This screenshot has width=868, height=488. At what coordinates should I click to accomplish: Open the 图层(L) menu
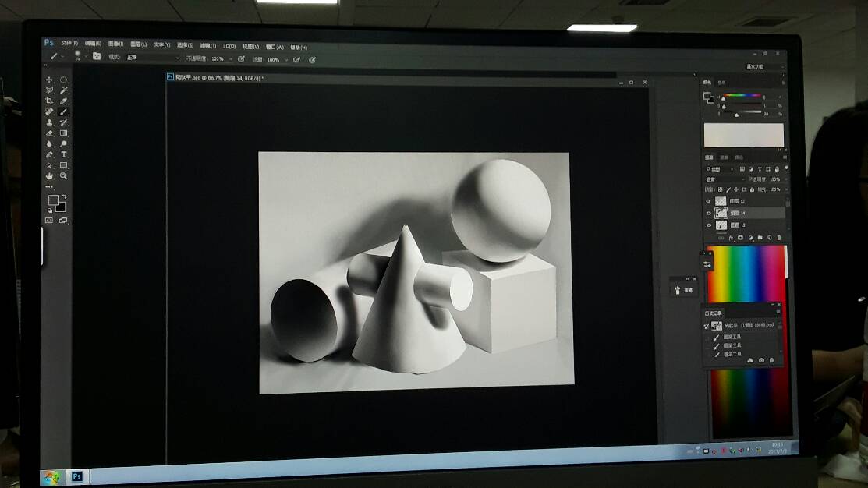(138, 44)
